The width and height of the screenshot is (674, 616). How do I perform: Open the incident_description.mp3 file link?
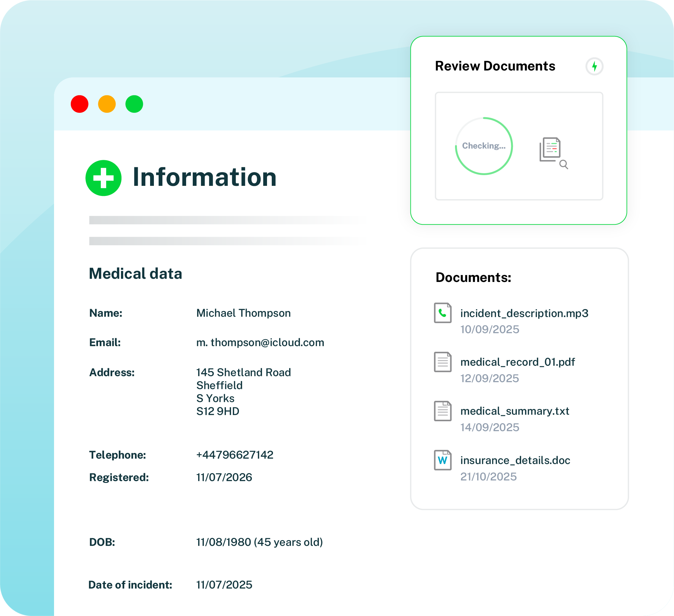[x=524, y=313]
